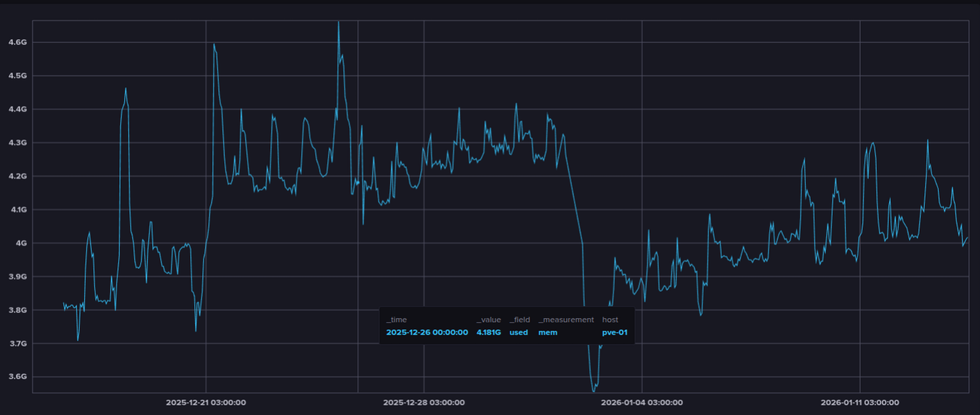Click the _field header in the tooltip
980x415 pixels.
click(519, 320)
